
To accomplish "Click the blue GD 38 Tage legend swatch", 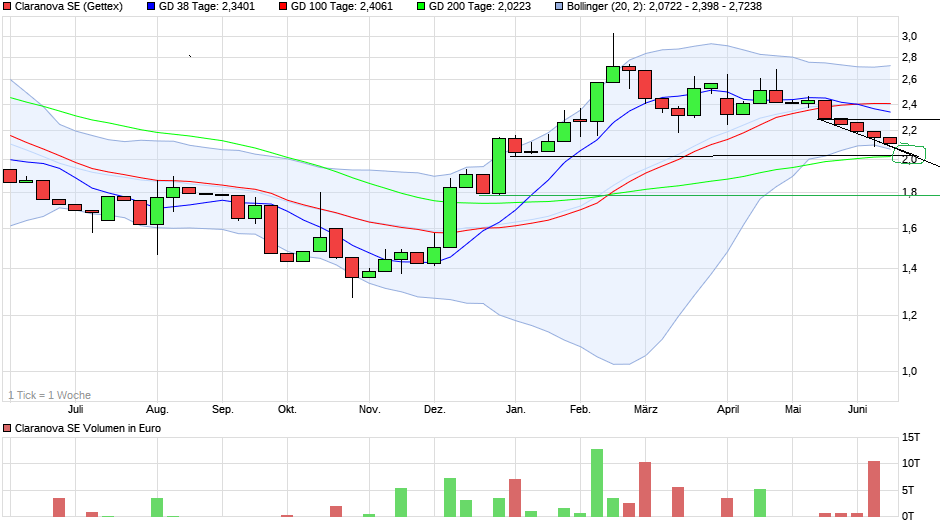I will click(x=151, y=6).
